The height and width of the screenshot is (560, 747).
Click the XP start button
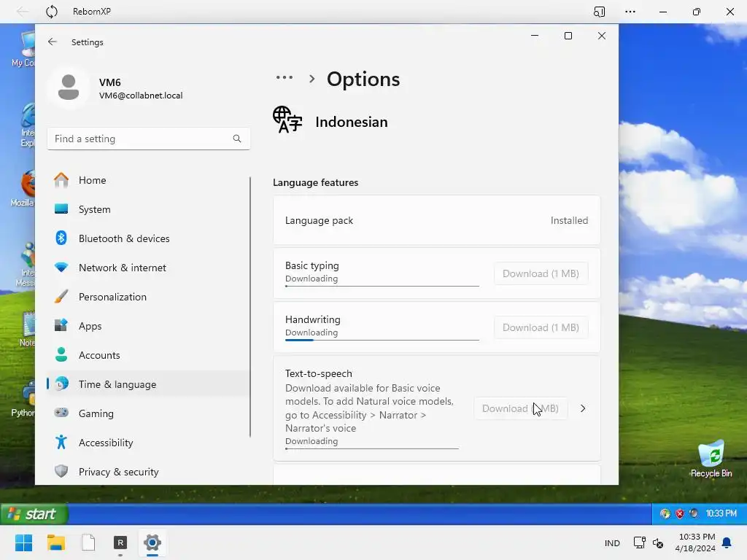[34, 514]
